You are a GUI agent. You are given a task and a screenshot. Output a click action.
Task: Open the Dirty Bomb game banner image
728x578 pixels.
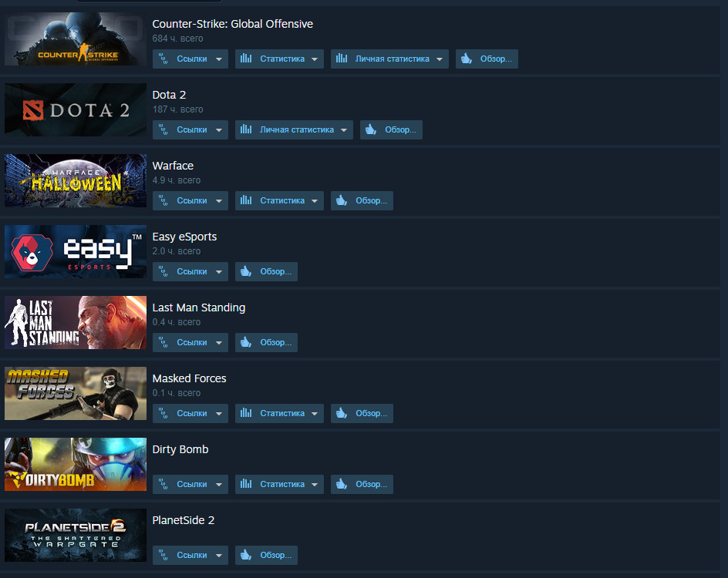[x=76, y=465]
